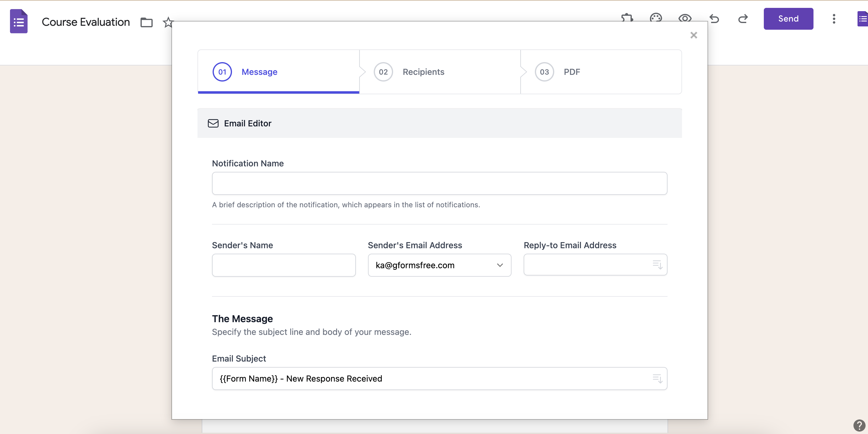Click the Send button
This screenshot has height=434, width=868.
coord(788,18)
